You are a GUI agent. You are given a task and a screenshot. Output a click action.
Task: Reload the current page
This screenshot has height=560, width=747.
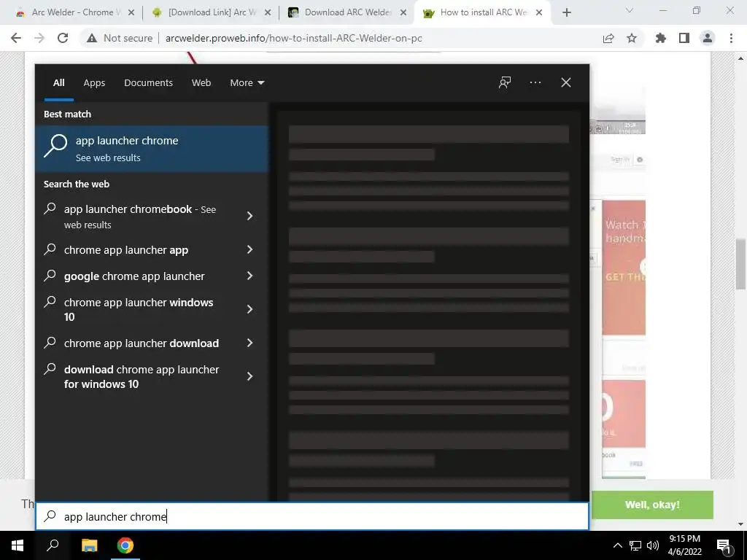[63, 38]
